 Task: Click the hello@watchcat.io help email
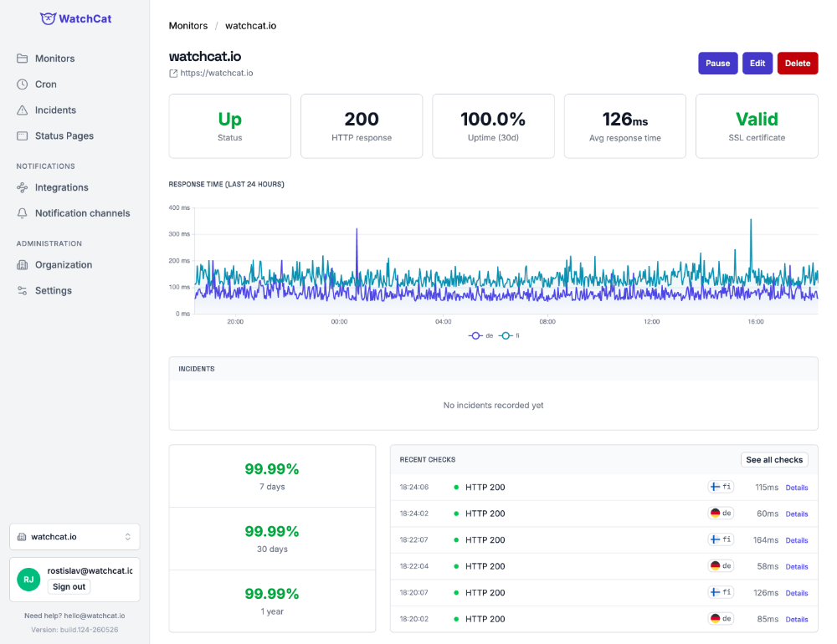tap(95, 616)
